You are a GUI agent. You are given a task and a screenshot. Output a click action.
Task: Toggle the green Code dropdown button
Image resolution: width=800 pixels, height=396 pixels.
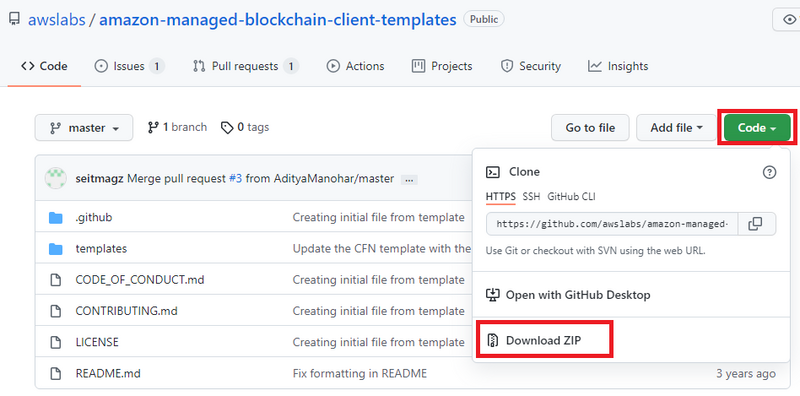coord(757,128)
